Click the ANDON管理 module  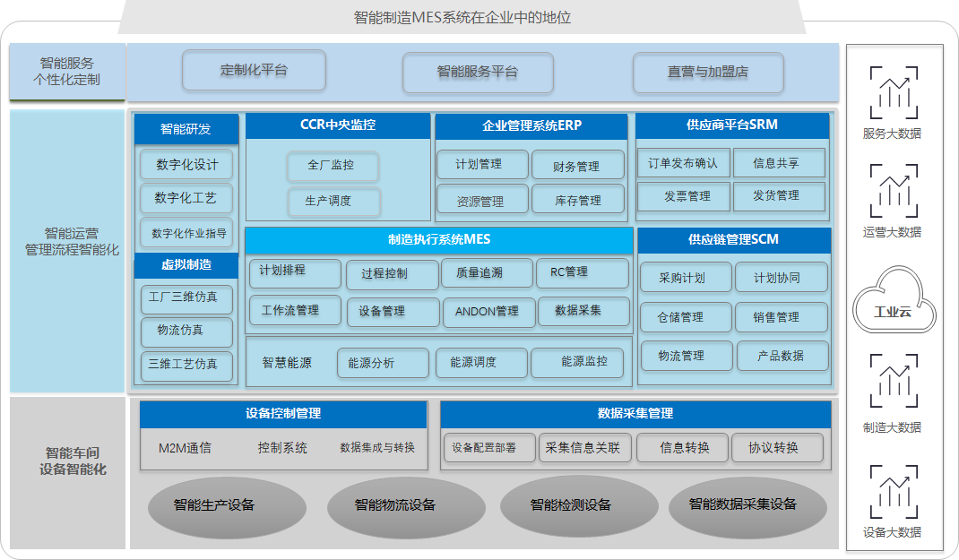tap(487, 312)
